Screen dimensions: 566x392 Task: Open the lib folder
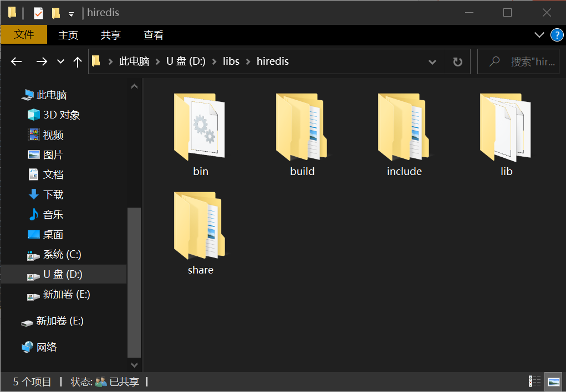(x=506, y=133)
